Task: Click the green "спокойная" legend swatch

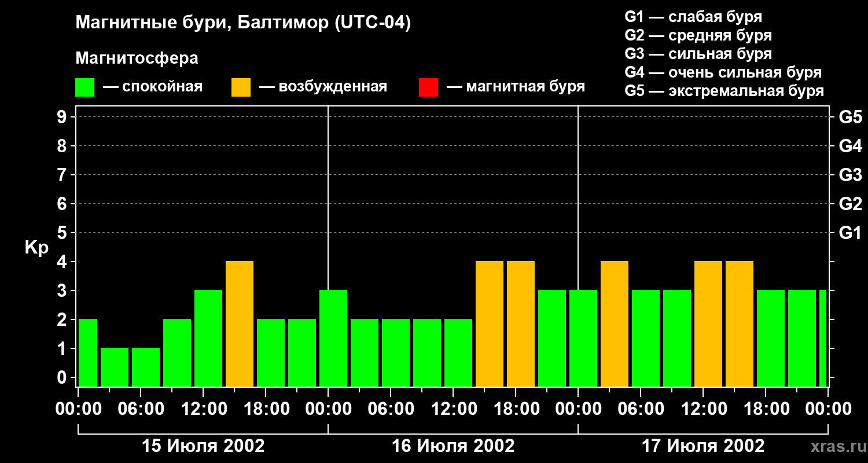Action: [x=84, y=87]
